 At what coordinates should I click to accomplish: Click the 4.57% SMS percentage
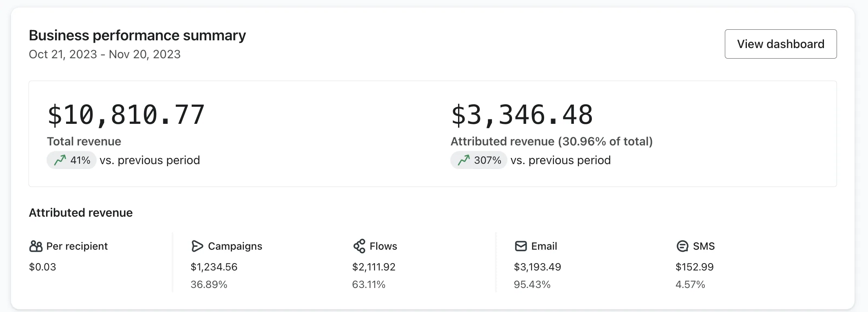pyautogui.click(x=690, y=284)
